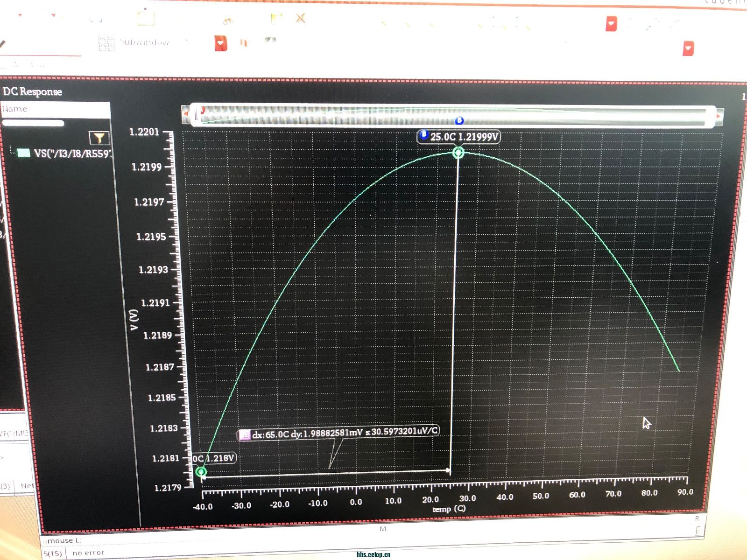Click the 0C 1.218V marker label
The height and width of the screenshot is (560, 747).
tap(214, 458)
